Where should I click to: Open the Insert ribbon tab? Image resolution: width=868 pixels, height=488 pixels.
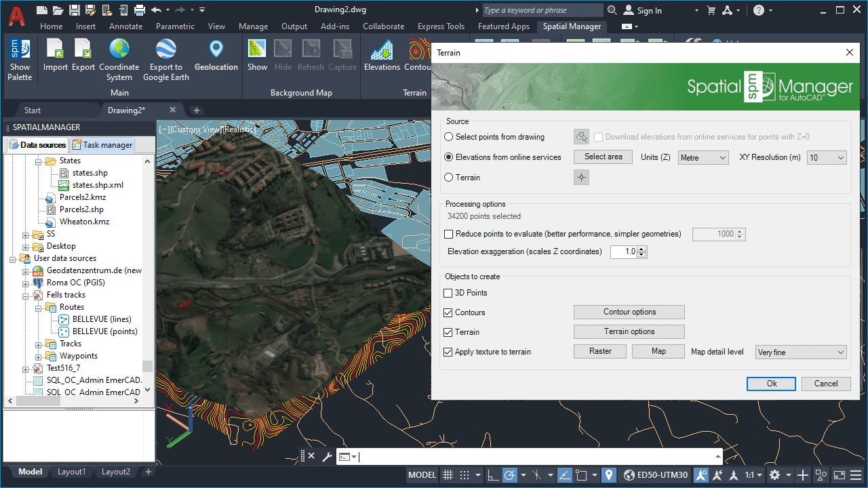pos(85,26)
